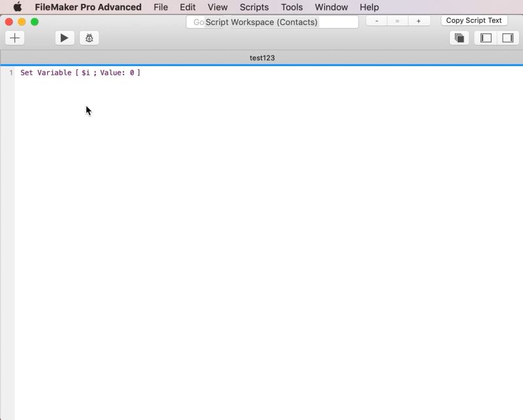Minimize the window with yellow button
The height and width of the screenshot is (420, 523).
[22, 22]
